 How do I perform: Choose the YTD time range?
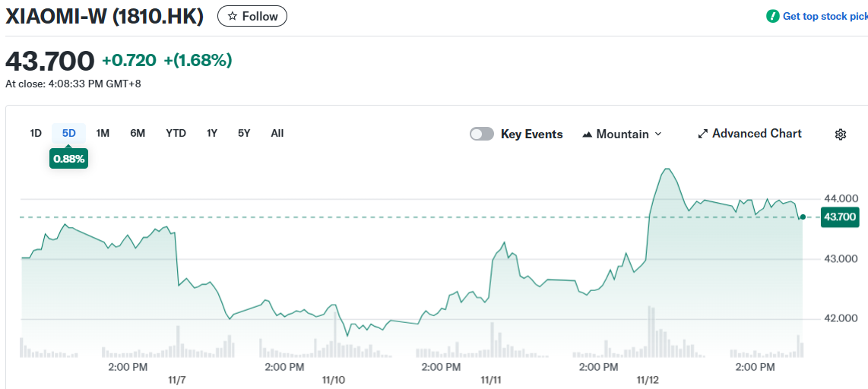point(176,133)
